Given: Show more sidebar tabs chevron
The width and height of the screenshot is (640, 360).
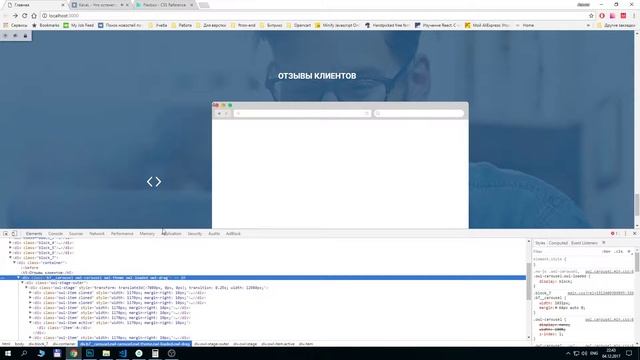Looking at the screenshot, I should [x=604, y=243].
